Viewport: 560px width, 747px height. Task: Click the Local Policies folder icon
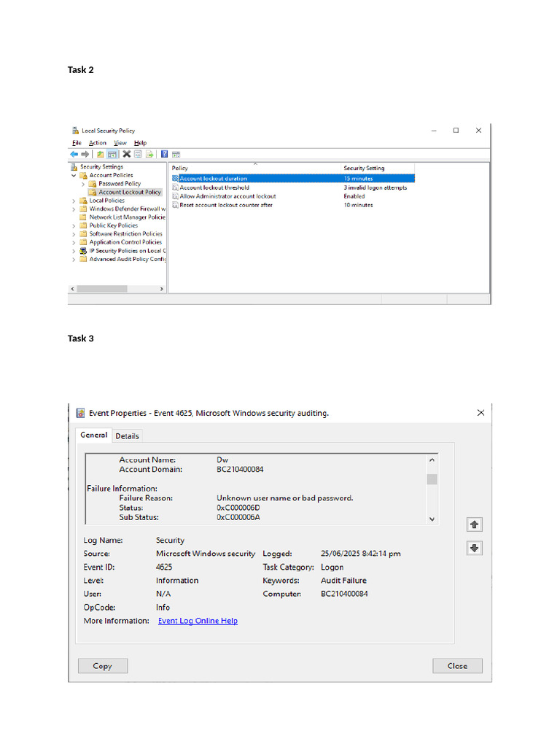click(x=84, y=201)
